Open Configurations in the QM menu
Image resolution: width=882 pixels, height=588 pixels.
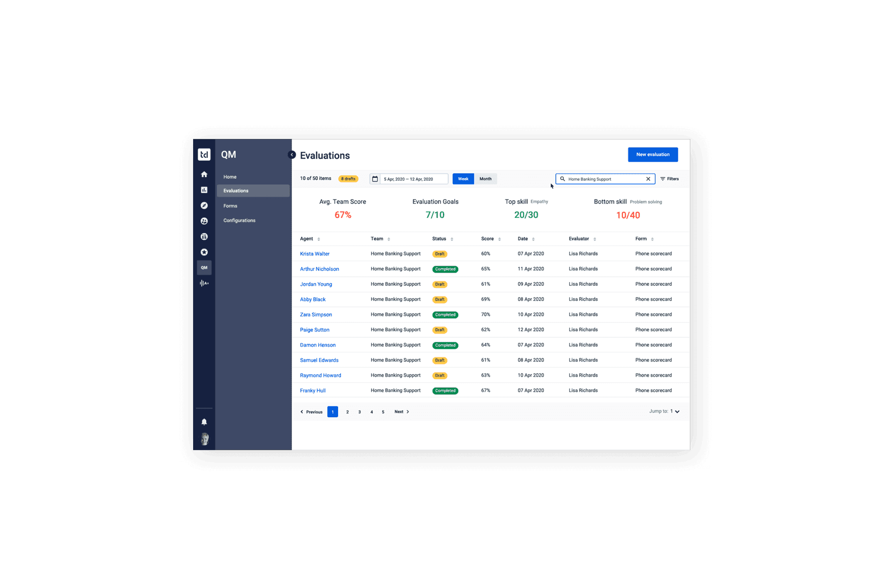(239, 220)
